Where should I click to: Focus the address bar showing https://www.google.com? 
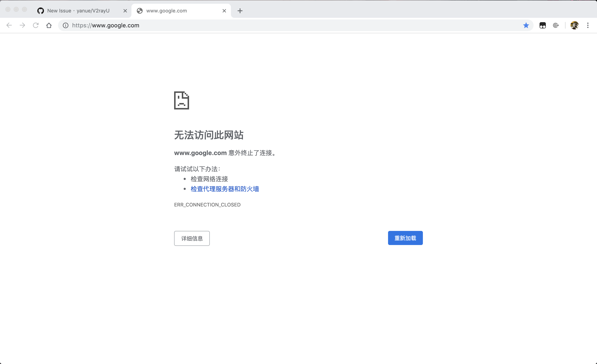click(x=296, y=25)
